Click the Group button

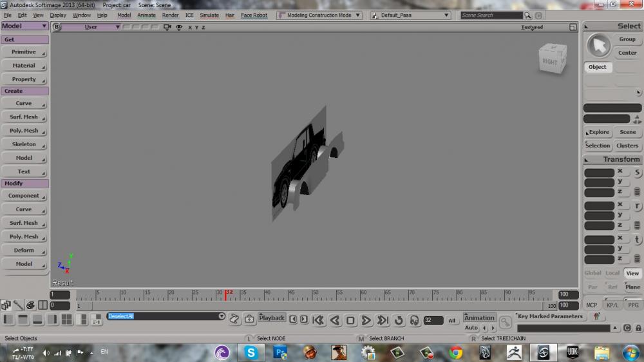click(627, 39)
